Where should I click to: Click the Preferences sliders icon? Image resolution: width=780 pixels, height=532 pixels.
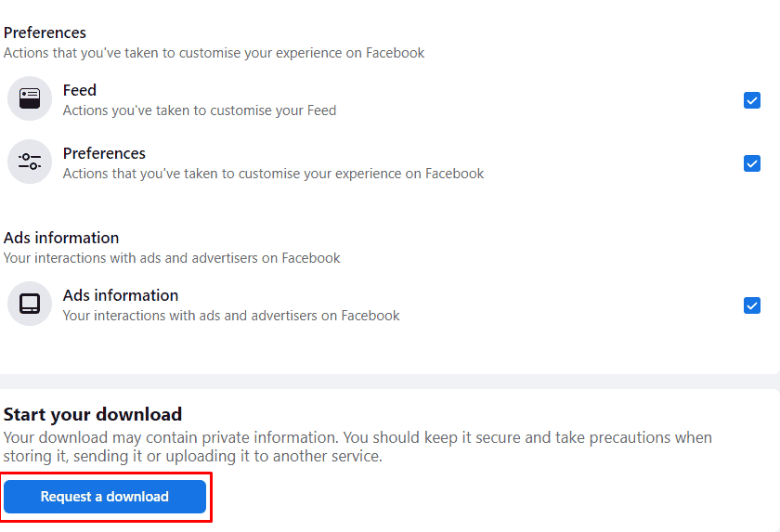(30, 162)
